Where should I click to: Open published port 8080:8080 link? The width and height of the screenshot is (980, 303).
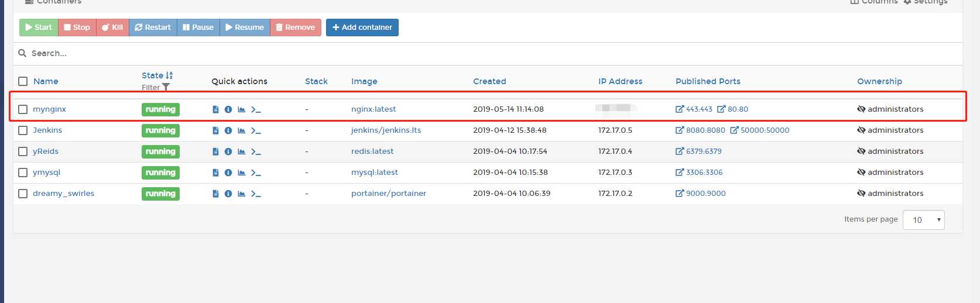pos(700,130)
